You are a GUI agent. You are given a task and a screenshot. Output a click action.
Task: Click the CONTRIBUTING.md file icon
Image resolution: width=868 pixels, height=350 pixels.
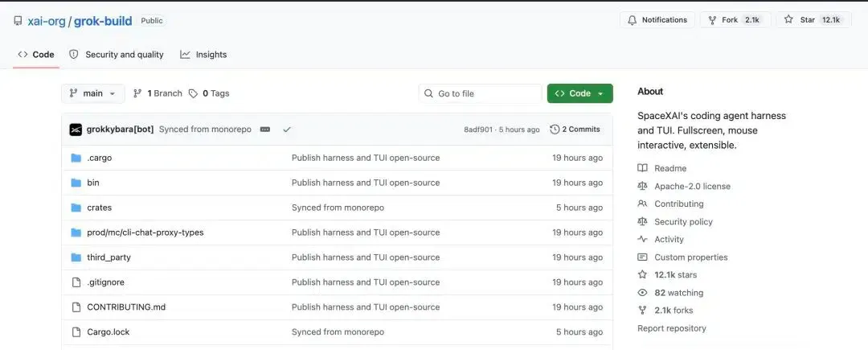click(76, 307)
